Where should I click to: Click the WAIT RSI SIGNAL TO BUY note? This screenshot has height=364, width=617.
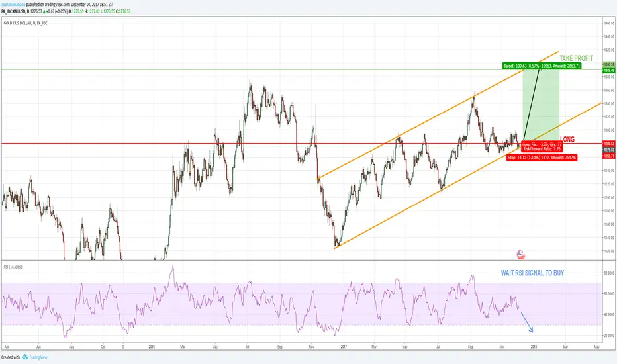tap(532, 273)
